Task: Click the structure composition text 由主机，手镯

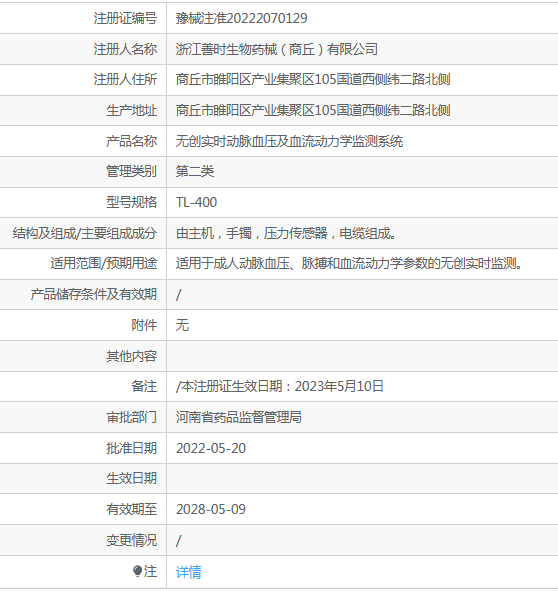Action: [214, 233]
